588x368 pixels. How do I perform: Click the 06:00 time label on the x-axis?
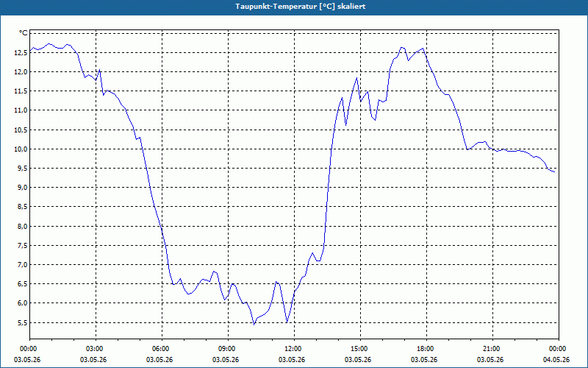[x=162, y=349]
